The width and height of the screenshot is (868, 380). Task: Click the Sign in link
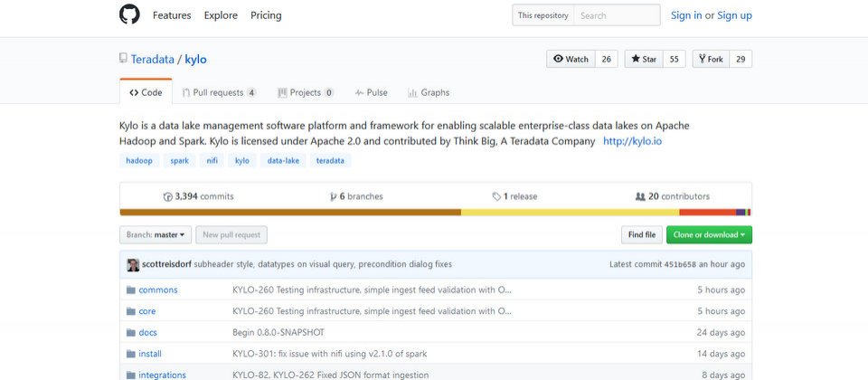(x=686, y=15)
